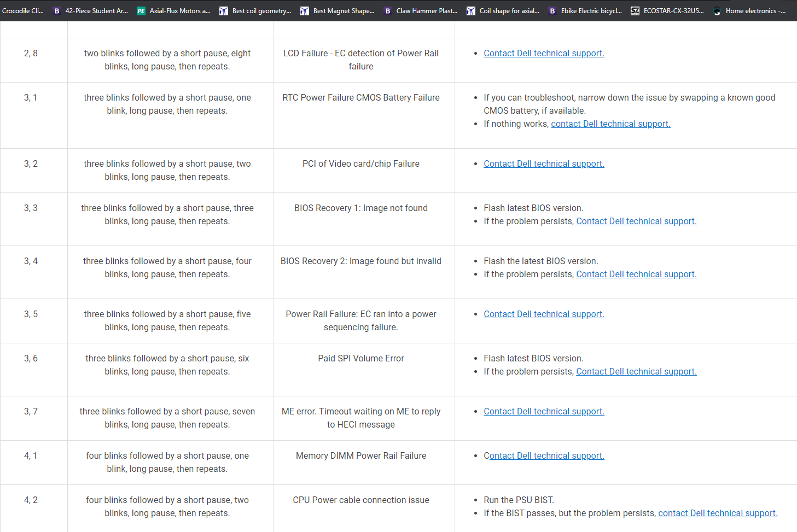Screen dimensions: 797x532
Task: Click the "three blinks... four blinks" pattern description
Action: pyautogui.click(x=167, y=267)
